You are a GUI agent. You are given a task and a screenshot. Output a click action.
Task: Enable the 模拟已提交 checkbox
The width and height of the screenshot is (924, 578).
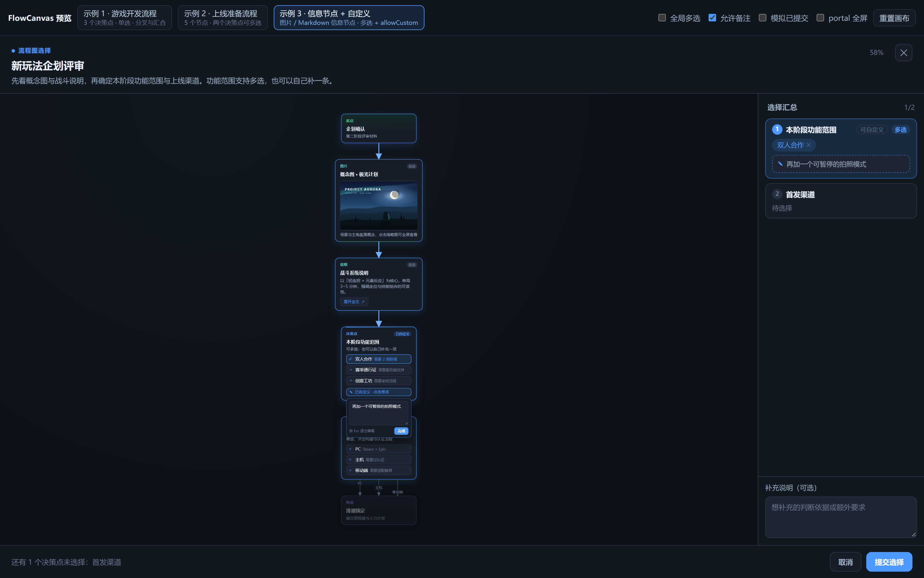pyautogui.click(x=762, y=18)
